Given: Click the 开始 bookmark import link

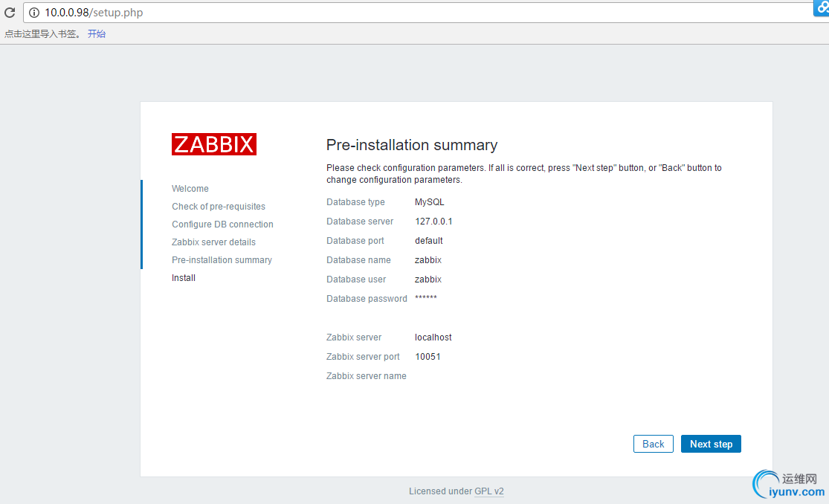Looking at the screenshot, I should tap(96, 34).
